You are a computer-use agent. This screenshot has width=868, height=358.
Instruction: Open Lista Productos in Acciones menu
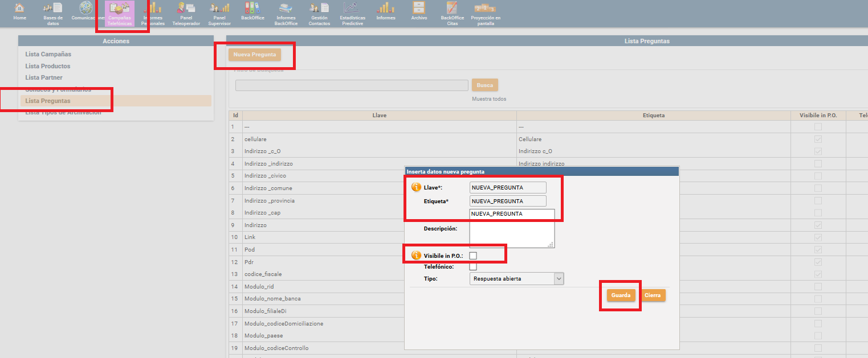click(48, 66)
